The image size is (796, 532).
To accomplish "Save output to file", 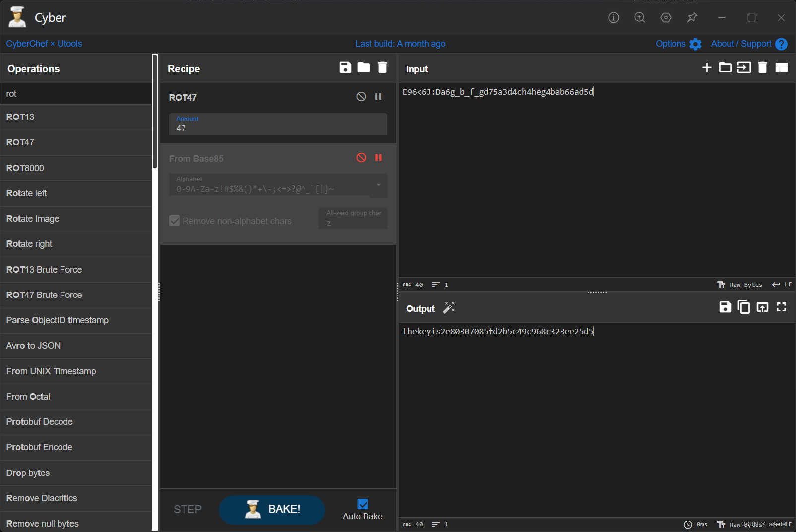I will 725,307.
